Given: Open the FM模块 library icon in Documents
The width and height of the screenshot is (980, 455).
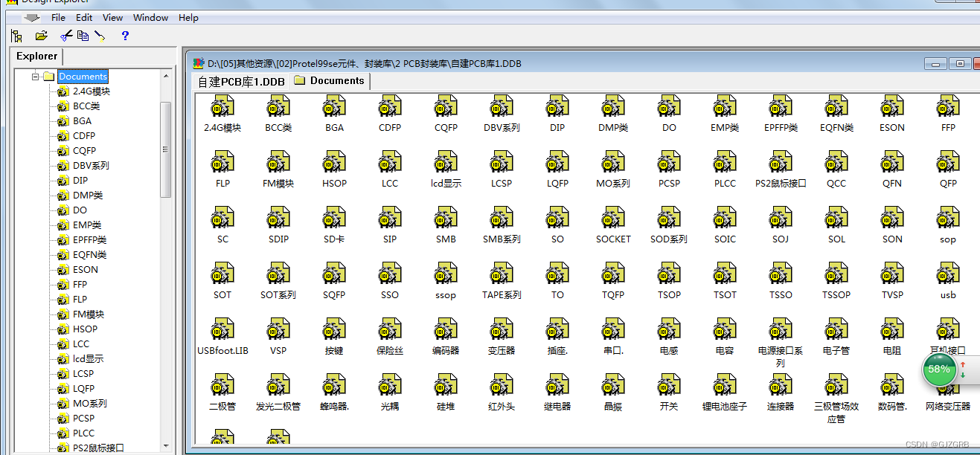Looking at the screenshot, I should click(x=278, y=162).
